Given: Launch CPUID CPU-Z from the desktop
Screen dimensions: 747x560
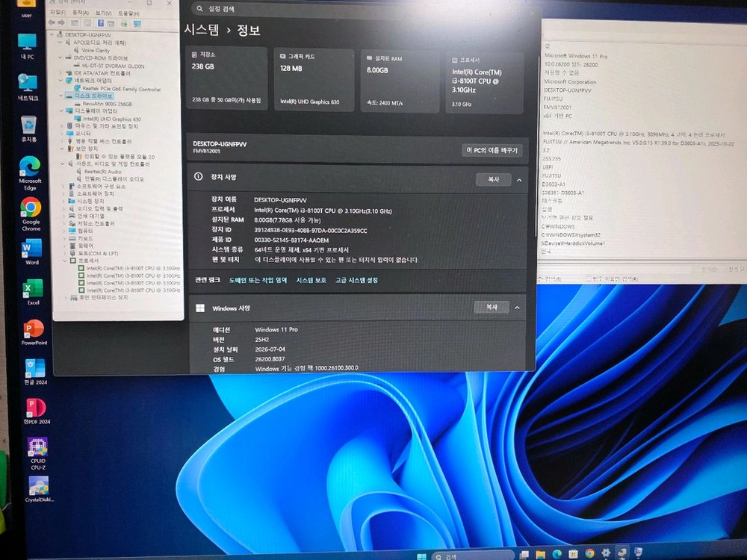Looking at the screenshot, I should pos(37,454).
